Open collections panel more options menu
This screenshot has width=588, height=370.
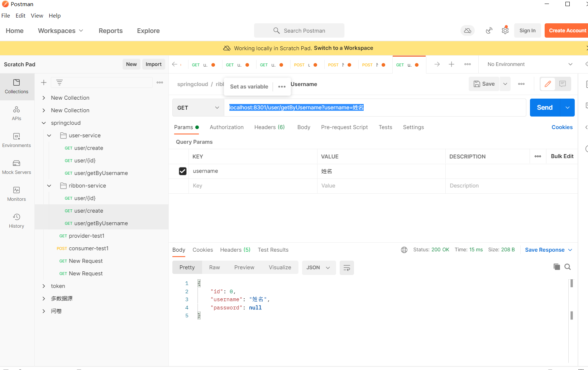click(x=160, y=82)
